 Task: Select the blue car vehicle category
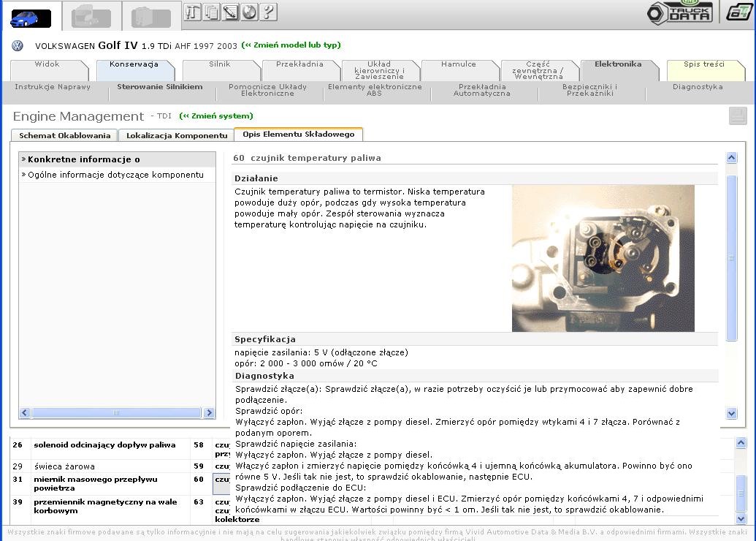[x=31, y=18]
